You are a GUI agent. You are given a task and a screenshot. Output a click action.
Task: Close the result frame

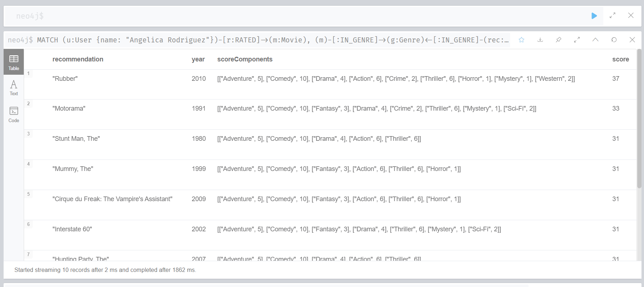click(x=632, y=40)
